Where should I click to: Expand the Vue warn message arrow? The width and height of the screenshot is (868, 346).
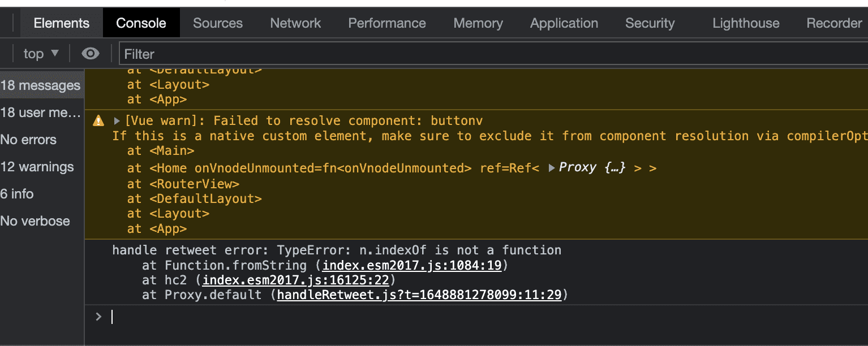(x=117, y=120)
